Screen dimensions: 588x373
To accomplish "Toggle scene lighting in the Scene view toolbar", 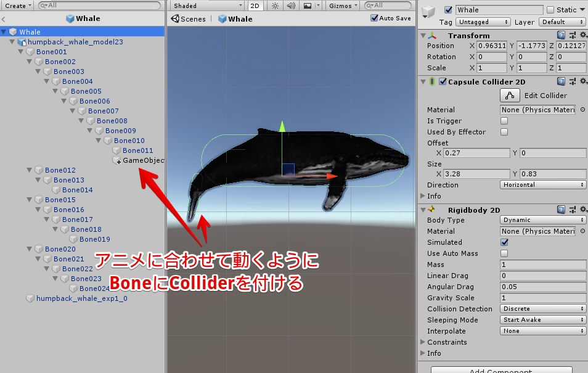I will [275, 6].
